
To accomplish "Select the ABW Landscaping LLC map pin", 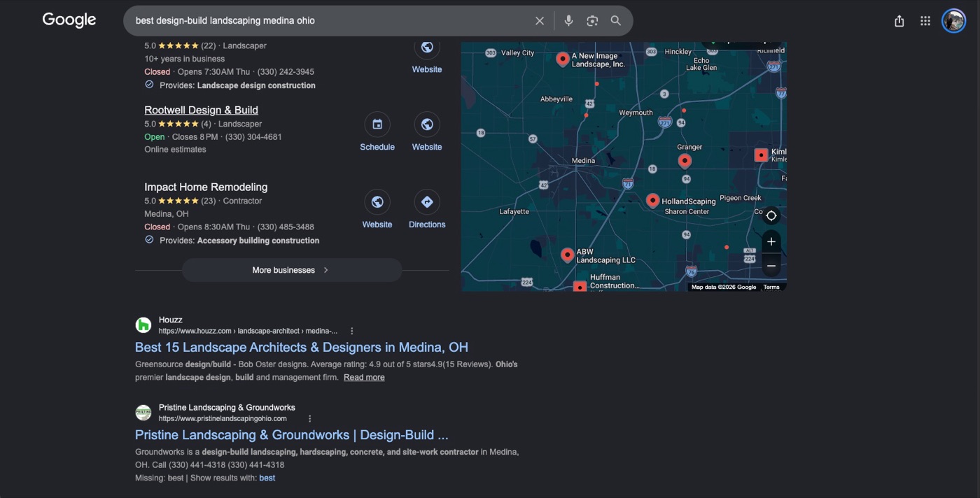I will (568, 255).
